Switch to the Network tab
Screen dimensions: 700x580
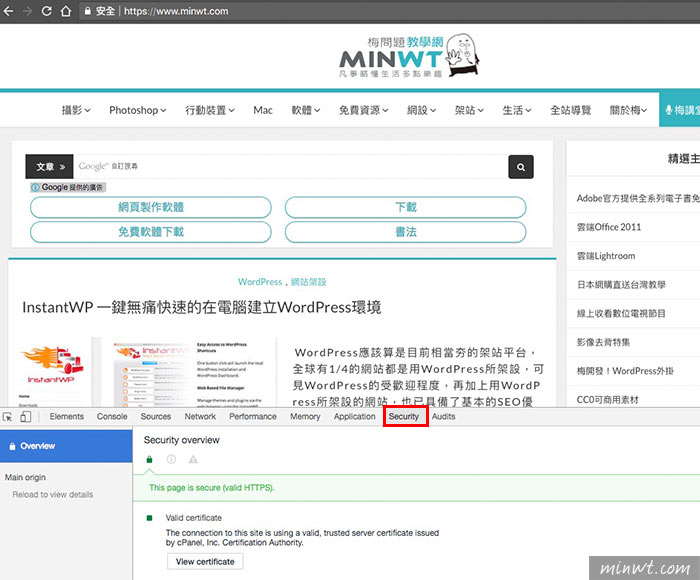(200, 417)
